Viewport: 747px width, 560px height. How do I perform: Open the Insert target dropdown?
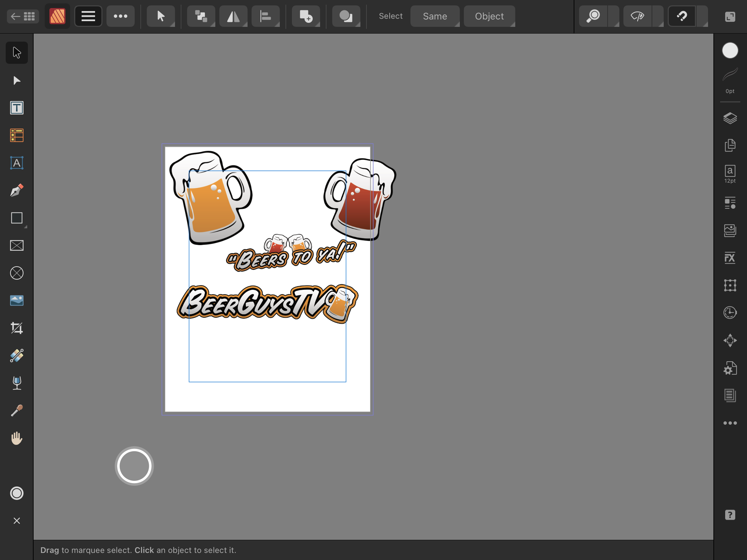(306, 16)
